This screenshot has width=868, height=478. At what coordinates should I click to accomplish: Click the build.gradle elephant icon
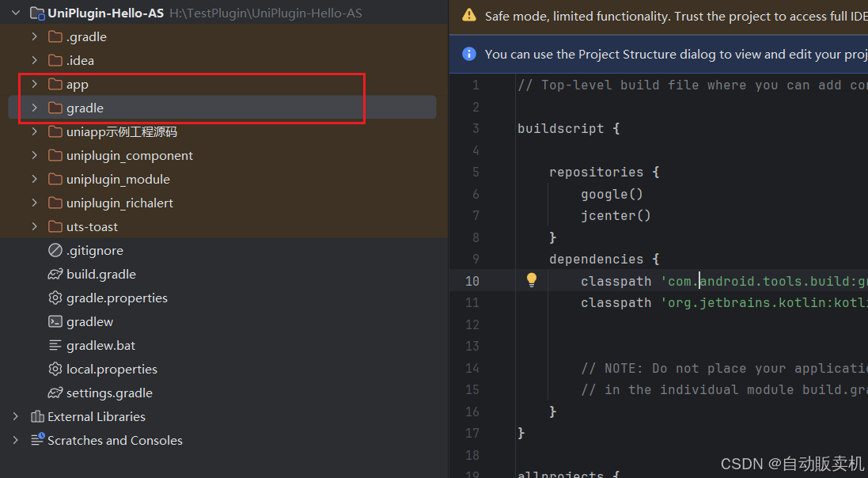[55, 274]
